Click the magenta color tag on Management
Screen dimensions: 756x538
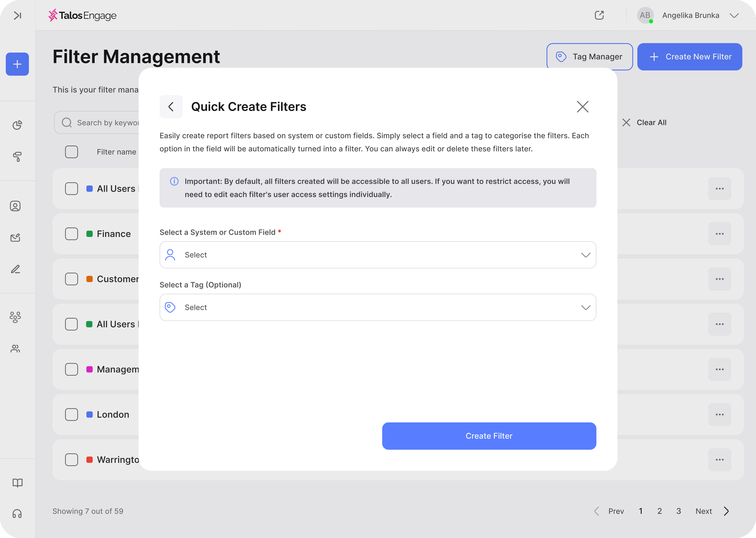[90, 369]
